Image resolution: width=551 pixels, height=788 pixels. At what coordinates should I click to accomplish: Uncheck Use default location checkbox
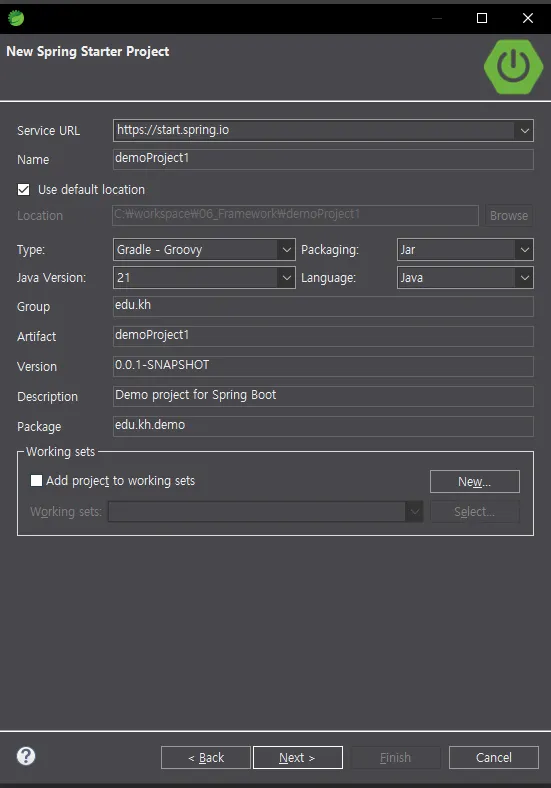tap(24, 189)
